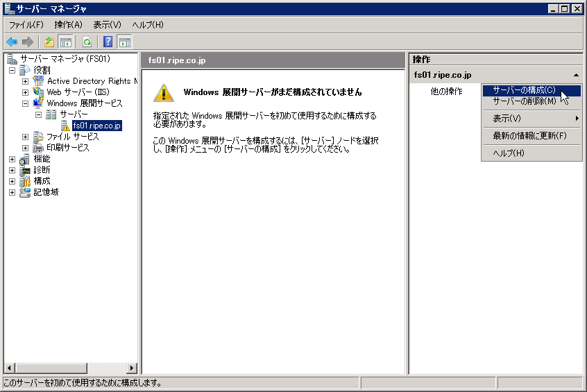Click the tree pane scroll right arrow
587x392 pixels.
[x=131, y=368]
